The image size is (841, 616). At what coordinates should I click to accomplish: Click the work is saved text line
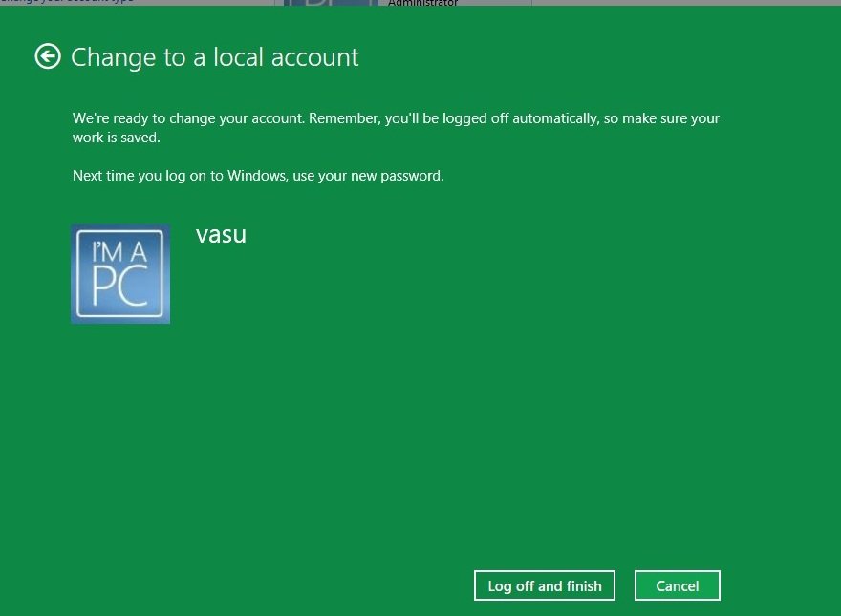click(117, 138)
